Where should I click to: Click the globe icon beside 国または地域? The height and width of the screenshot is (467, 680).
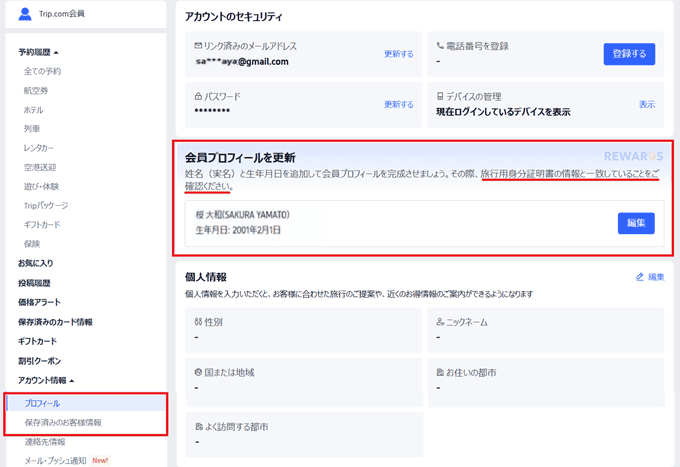pos(199,372)
